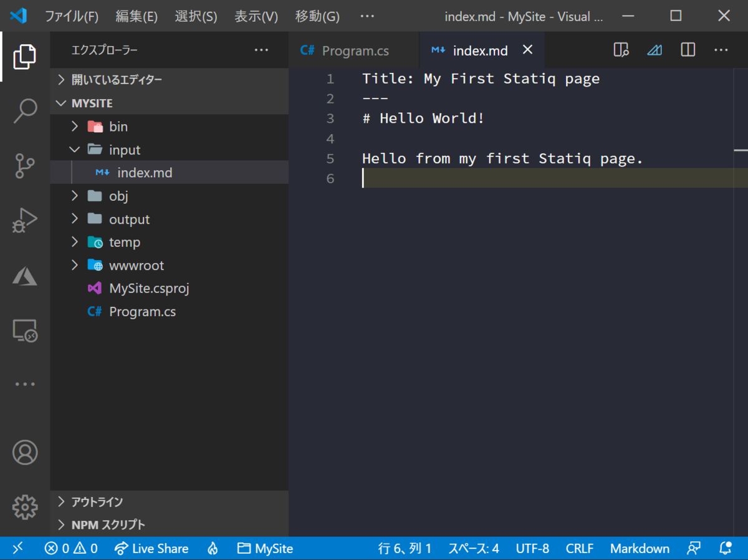
Task: Change end of line sequence CRLF
Action: pos(580,549)
